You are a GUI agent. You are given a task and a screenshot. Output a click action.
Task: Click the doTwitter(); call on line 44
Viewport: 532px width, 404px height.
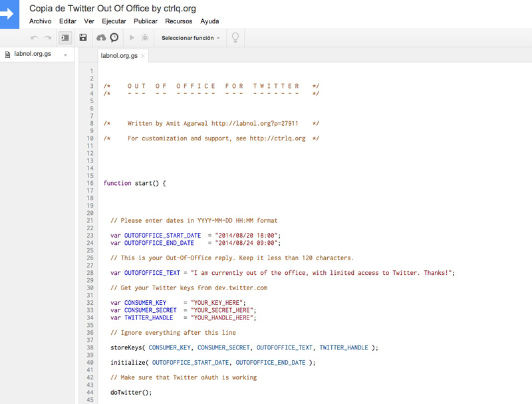[x=131, y=393]
